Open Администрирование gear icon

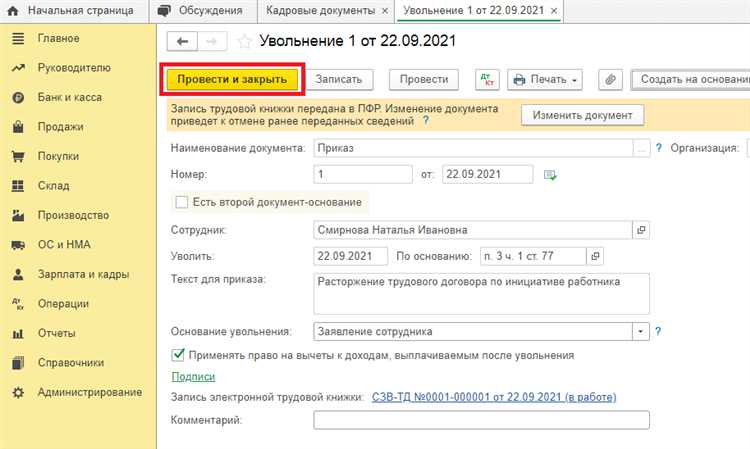click(x=18, y=393)
